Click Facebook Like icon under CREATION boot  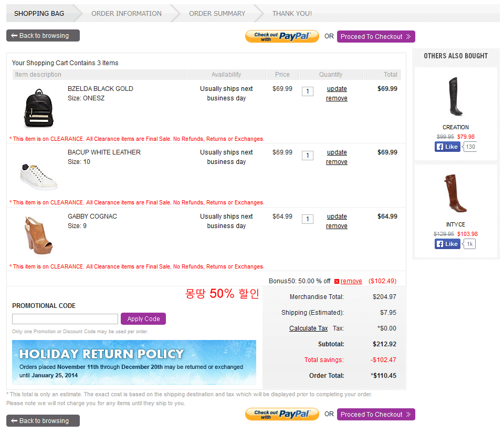pyautogui.click(x=447, y=147)
